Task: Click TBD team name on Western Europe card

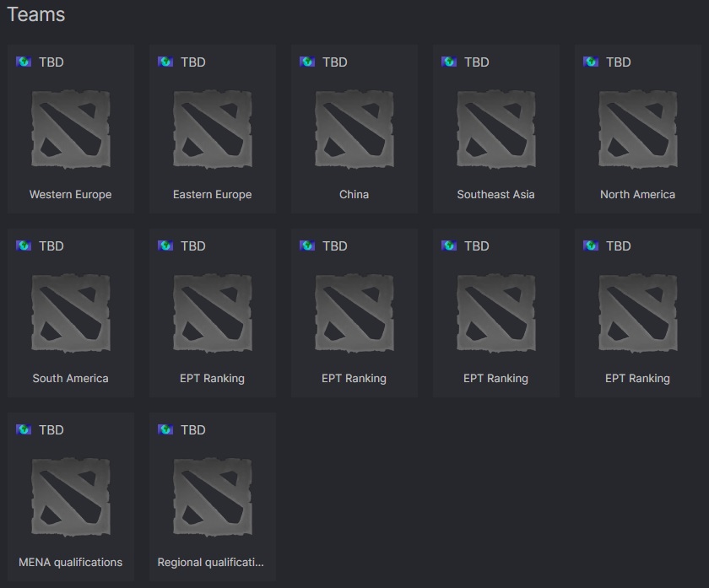Action: (x=51, y=62)
